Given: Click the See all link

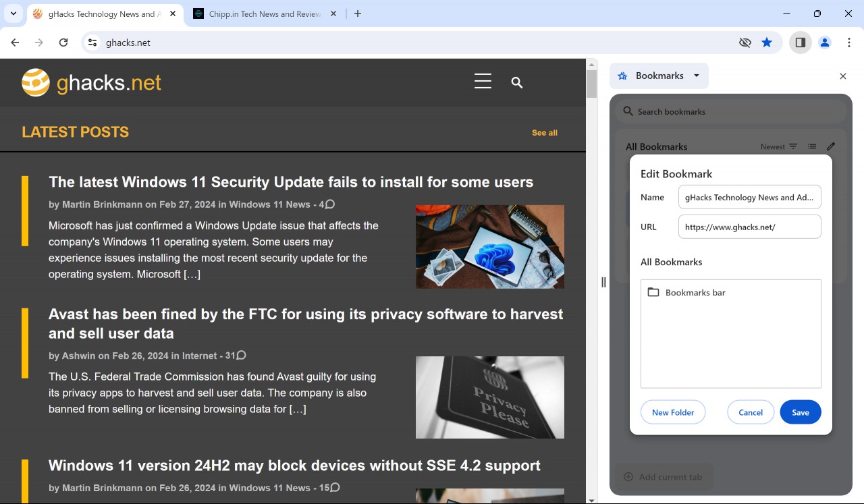Looking at the screenshot, I should (545, 133).
